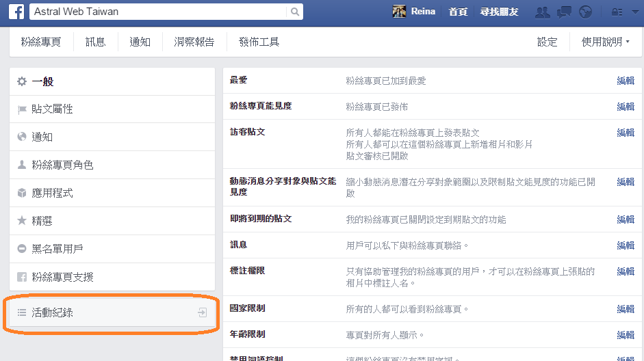Open 活動紀錄 in the sidebar
Image resolution: width=644 pixels, height=361 pixels.
pyautogui.click(x=112, y=312)
